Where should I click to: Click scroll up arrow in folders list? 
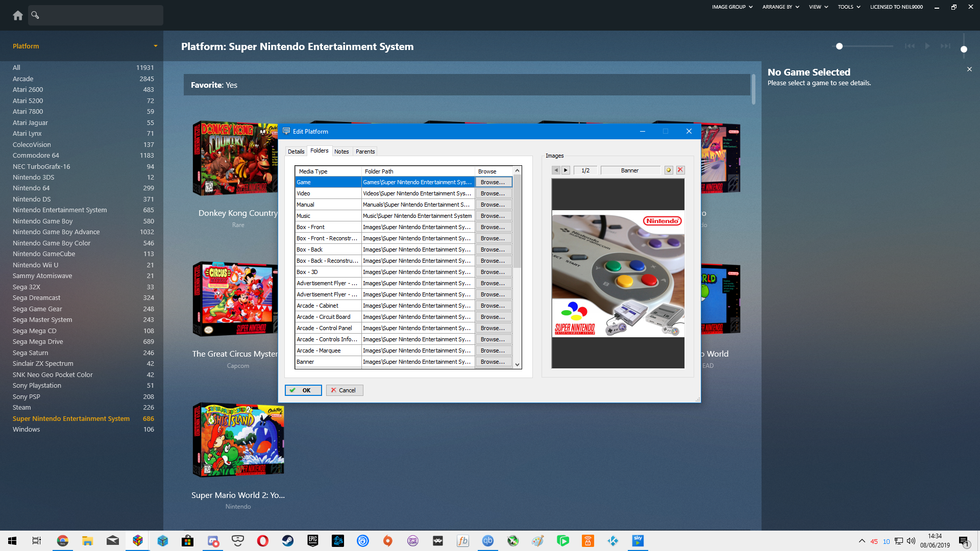click(x=517, y=171)
